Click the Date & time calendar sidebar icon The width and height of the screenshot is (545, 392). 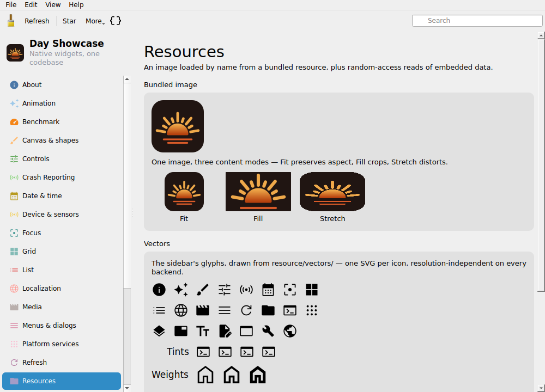click(x=14, y=196)
